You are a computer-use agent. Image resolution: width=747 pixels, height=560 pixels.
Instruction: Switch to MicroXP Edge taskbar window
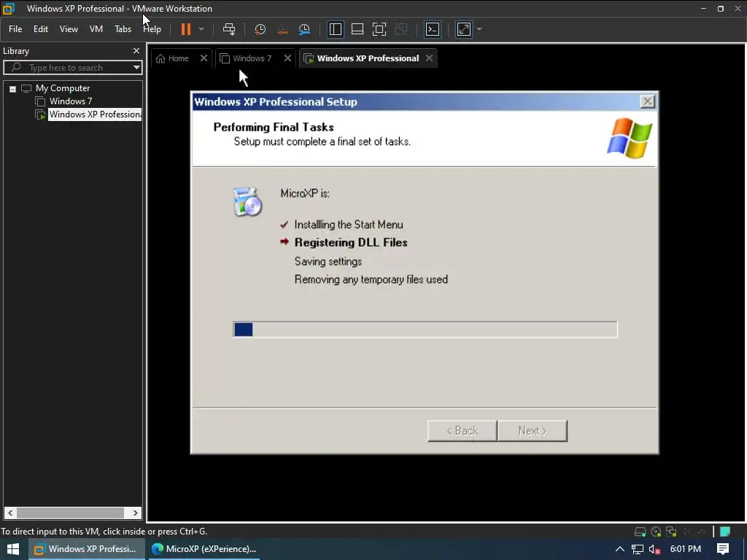click(x=204, y=549)
